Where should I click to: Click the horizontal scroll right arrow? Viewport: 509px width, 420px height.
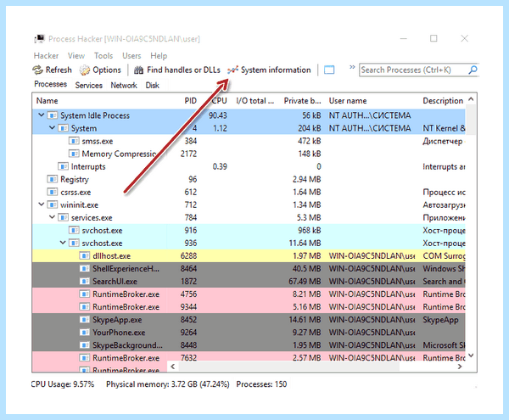460,367
